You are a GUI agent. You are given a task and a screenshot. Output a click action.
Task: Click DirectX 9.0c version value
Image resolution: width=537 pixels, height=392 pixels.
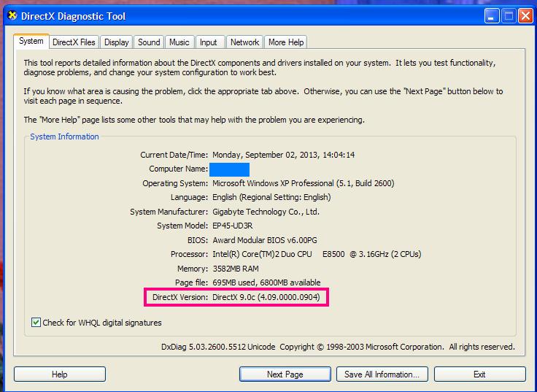coord(266,297)
